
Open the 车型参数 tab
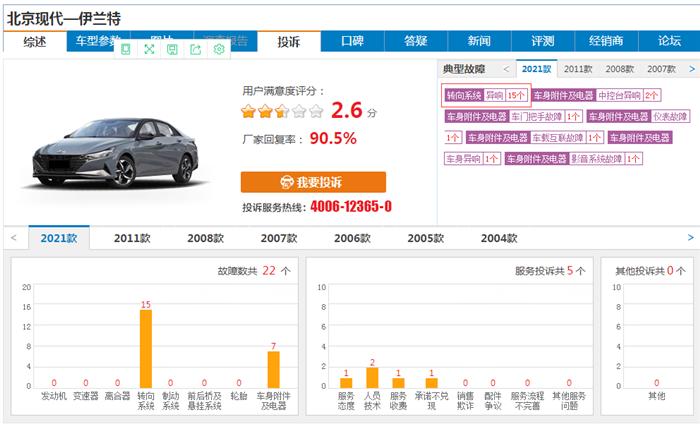click(x=98, y=41)
